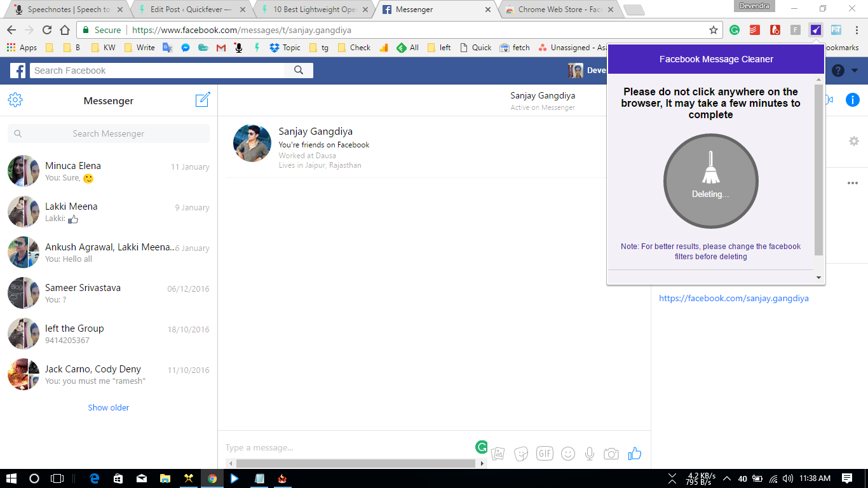Viewport: 868px width, 488px height.
Task: Send a thumbs-up like in the chat
Action: point(634,453)
